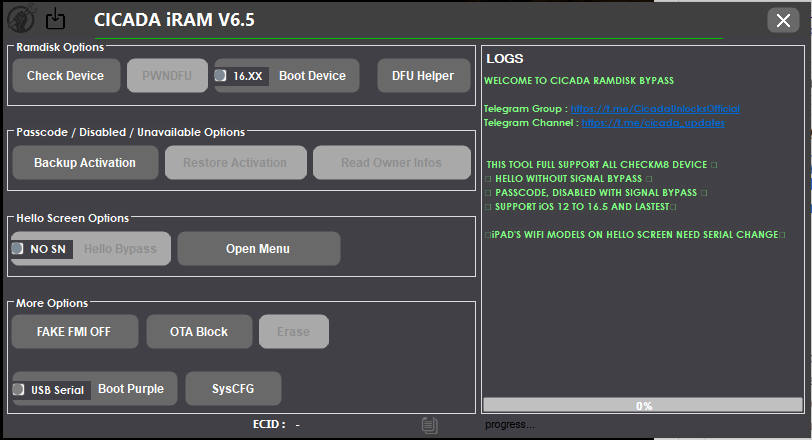Viewport: 812px width, 440px height.
Task: Click the download icon in title bar
Action: coord(56,18)
